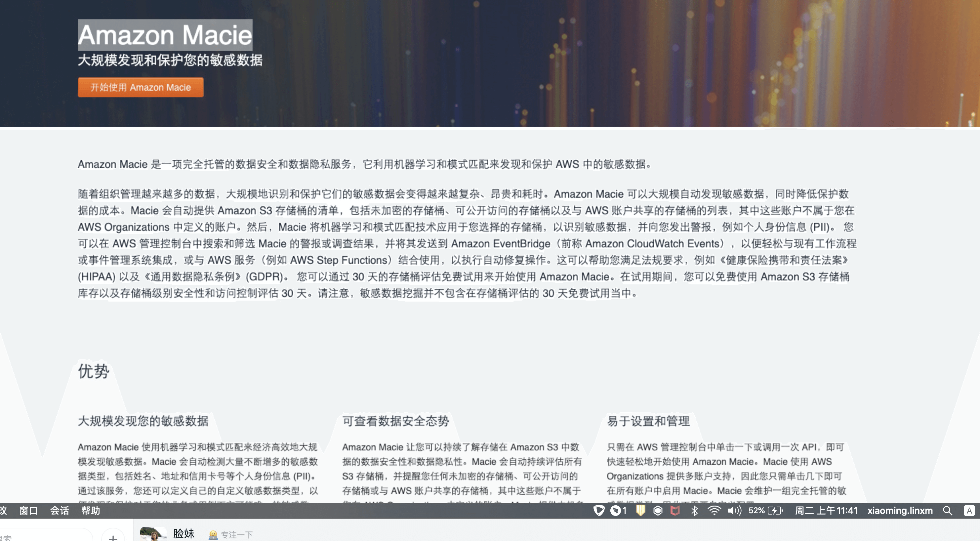Open the Bluetooth status menu
Image resolution: width=980 pixels, height=541 pixels.
[x=694, y=511]
